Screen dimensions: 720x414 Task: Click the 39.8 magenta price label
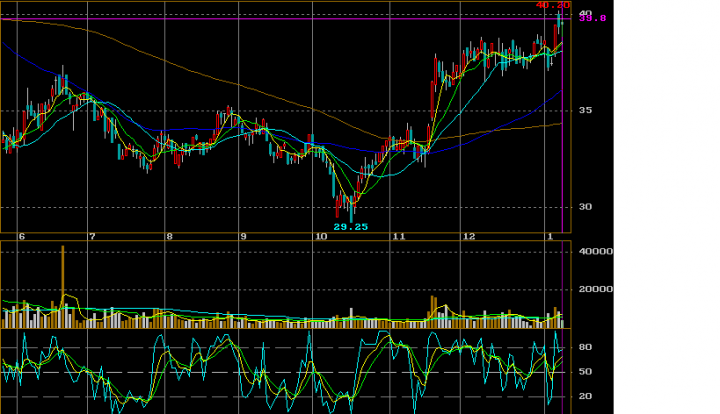click(x=592, y=18)
